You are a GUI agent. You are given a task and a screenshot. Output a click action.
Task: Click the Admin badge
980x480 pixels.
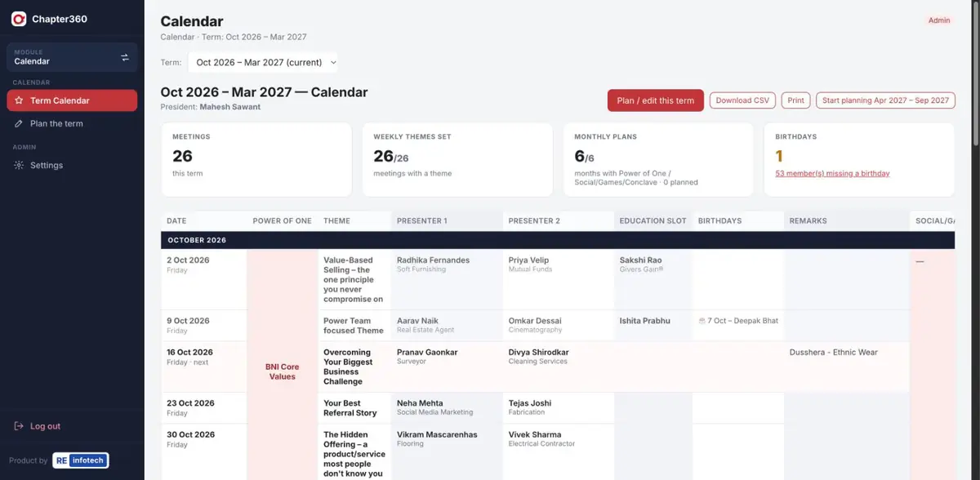click(939, 20)
